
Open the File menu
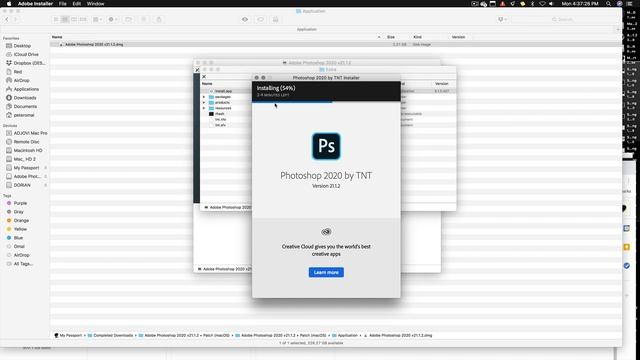tap(62, 4)
